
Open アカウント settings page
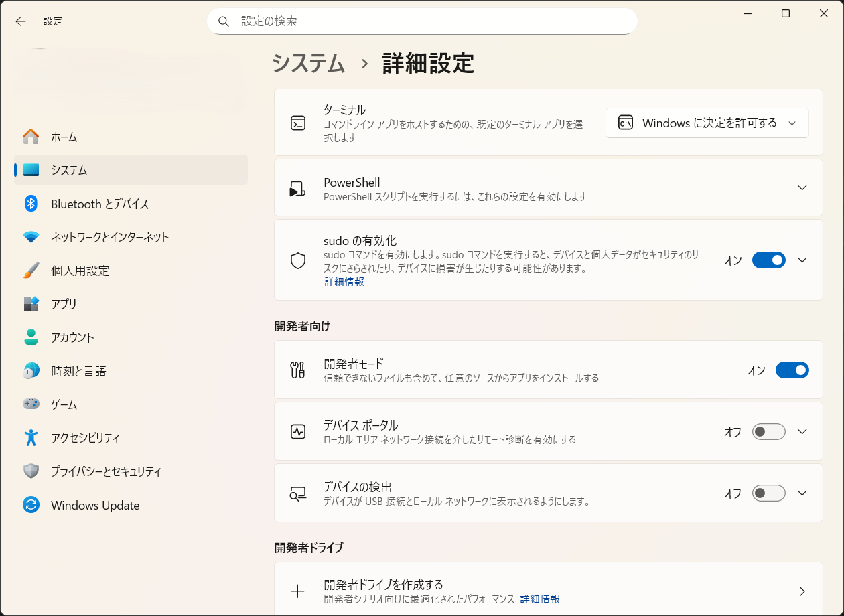(131, 337)
